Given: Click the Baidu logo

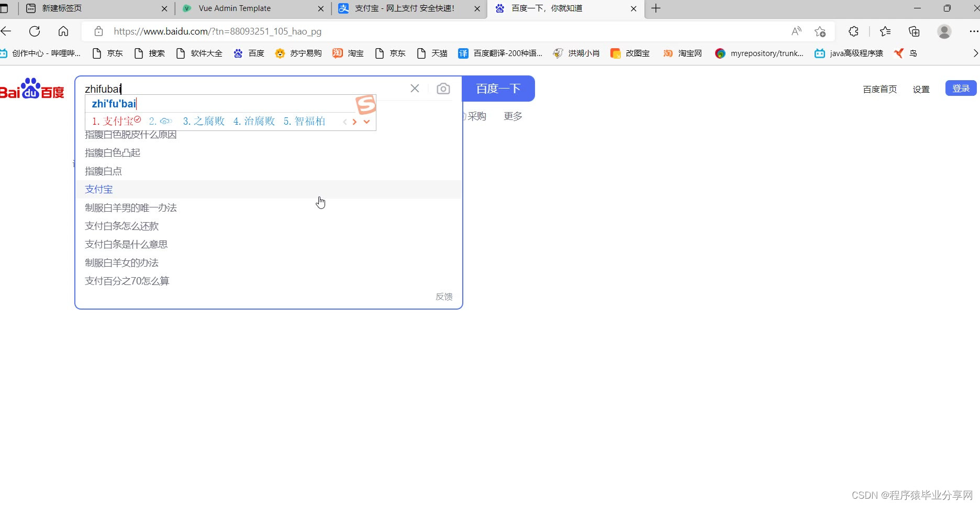Looking at the screenshot, I should tap(32, 89).
